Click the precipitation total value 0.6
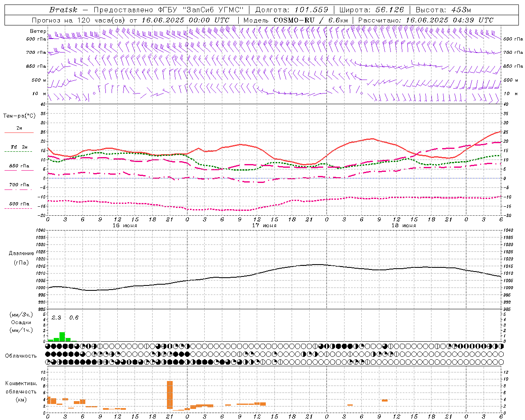Image resolution: width=525 pixels, height=420 pixels. coord(74,318)
